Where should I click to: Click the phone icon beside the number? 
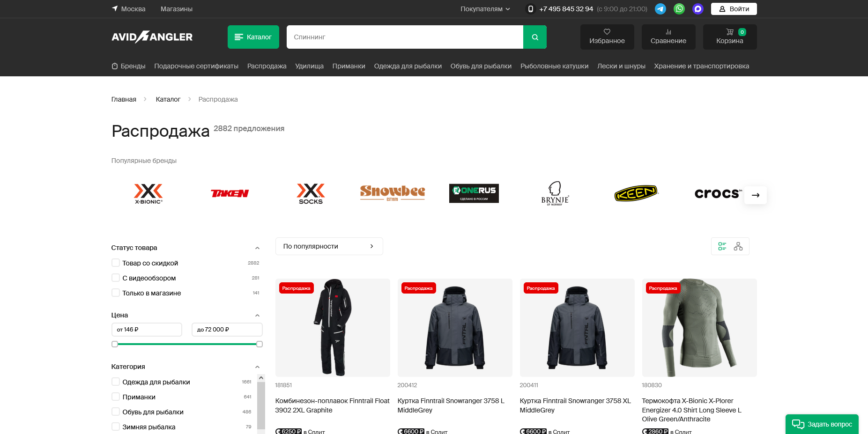click(531, 9)
